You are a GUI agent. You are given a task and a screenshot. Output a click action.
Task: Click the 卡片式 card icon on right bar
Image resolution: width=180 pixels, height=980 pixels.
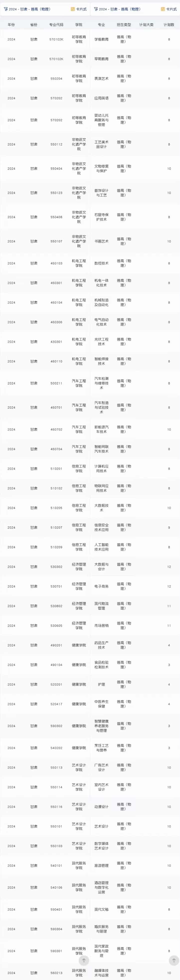point(163,9)
